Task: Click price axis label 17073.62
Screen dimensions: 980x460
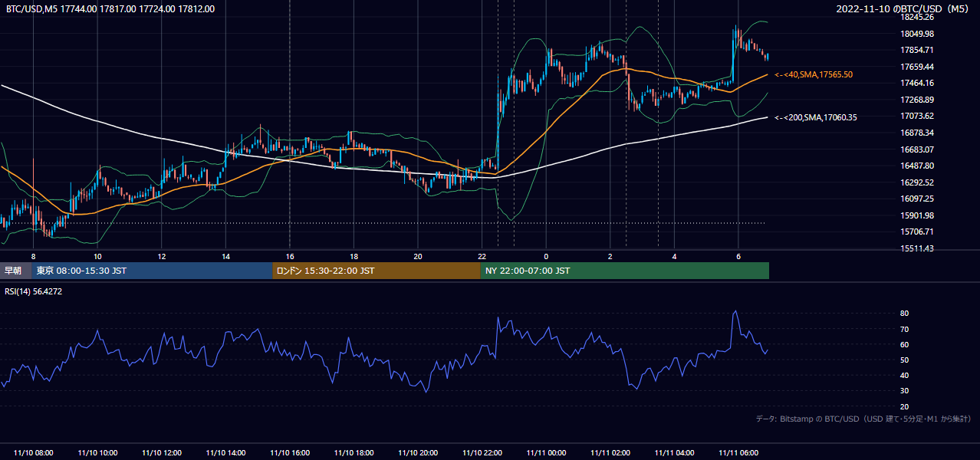Action: pyautogui.click(x=918, y=116)
